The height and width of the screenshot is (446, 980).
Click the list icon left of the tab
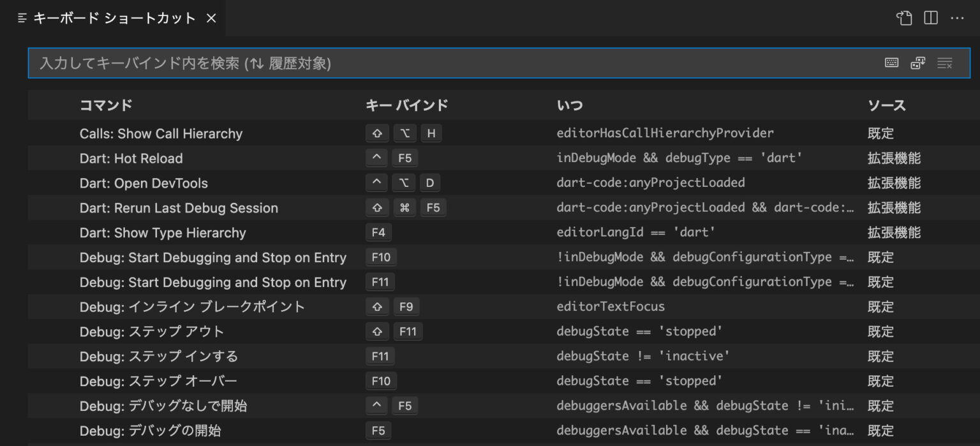pos(21,18)
